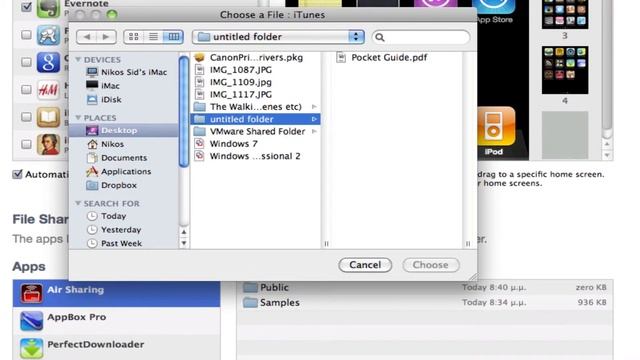640x360 pixels.
Task: Switch to list view in file dialog
Action: pos(153,37)
